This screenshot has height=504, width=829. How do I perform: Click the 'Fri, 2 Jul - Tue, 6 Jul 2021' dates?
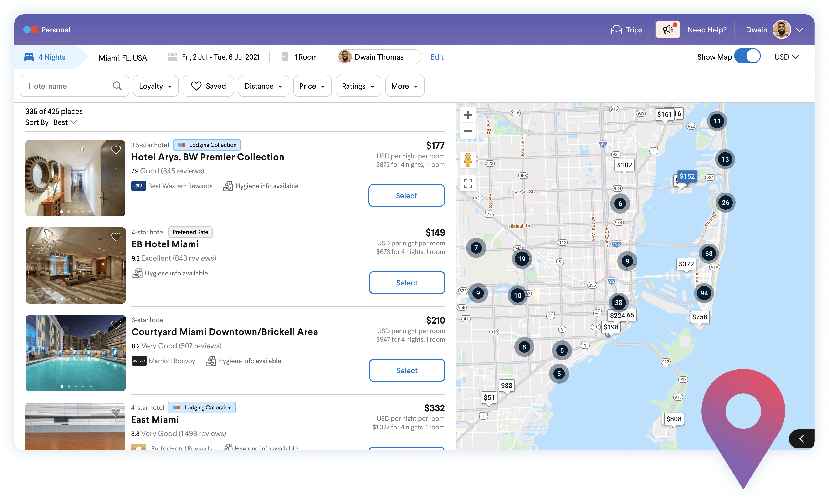(221, 57)
